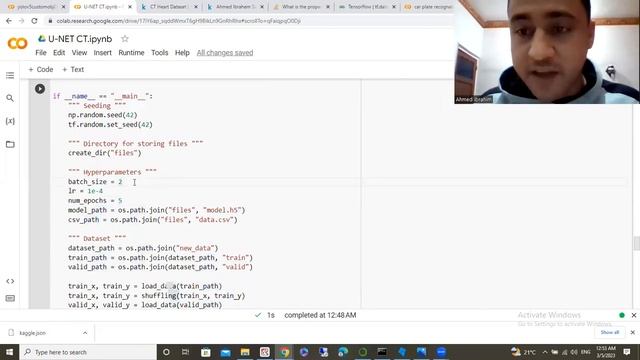Open the Runtime menu

click(x=131, y=53)
